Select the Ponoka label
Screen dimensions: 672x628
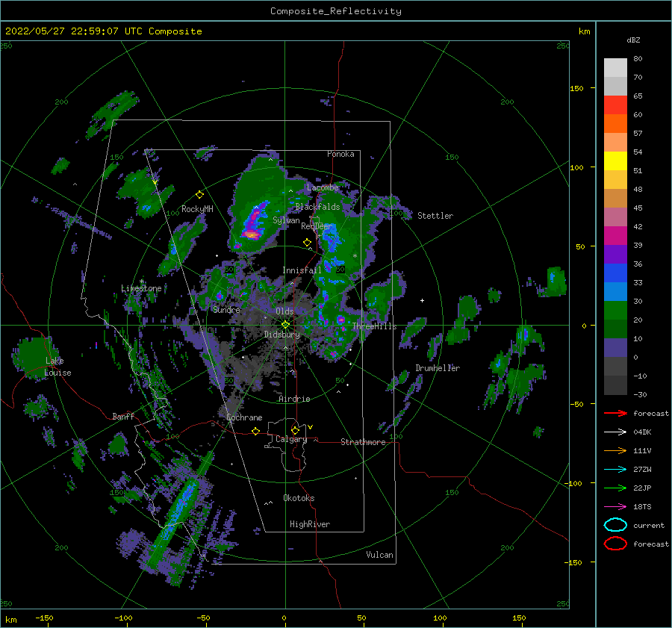tap(340, 154)
